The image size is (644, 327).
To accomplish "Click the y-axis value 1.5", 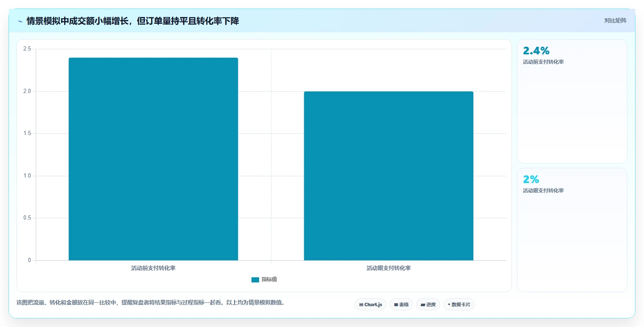I will (x=27, y=133).
